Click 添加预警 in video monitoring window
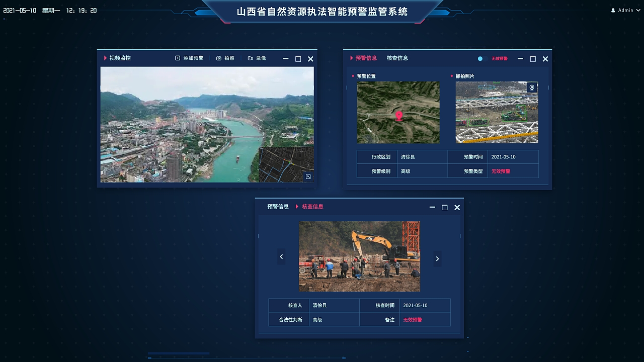The image size is (644, 362). tap(189, 58)
